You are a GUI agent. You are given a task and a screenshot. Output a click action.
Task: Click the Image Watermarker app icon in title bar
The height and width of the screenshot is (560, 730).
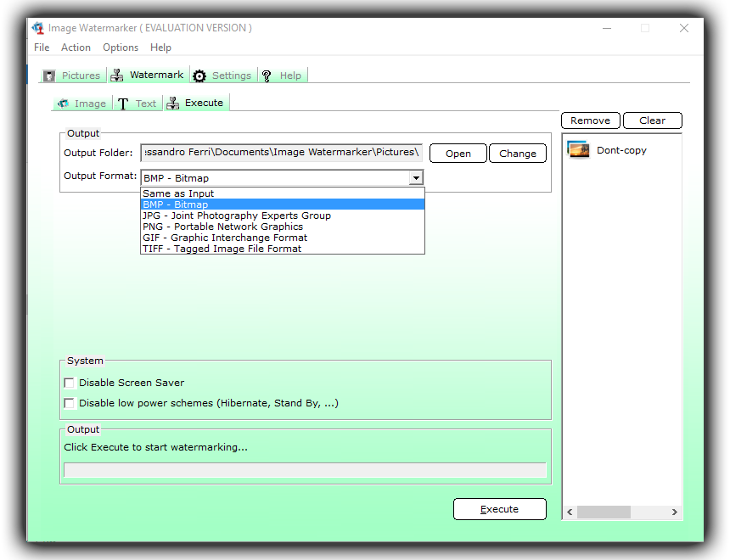click(37, 28)
